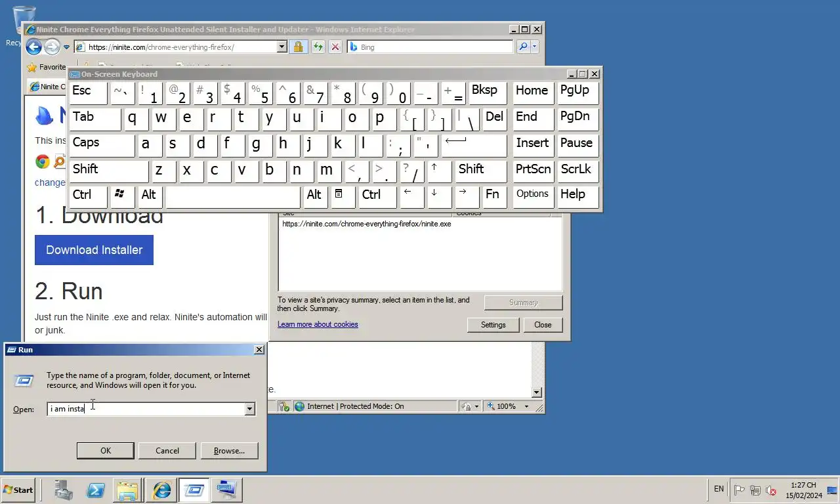Toggle the Insert key on On-Screen Keyboard
Image resolution: width=840 pixels, height=504 pixels.
click(x=533, y=145)
